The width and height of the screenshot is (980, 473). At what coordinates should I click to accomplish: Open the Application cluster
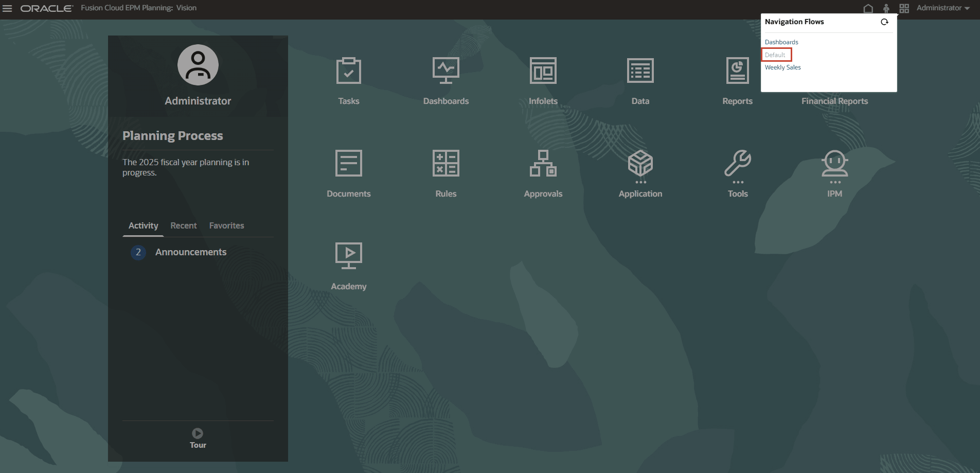click(640, 174)
